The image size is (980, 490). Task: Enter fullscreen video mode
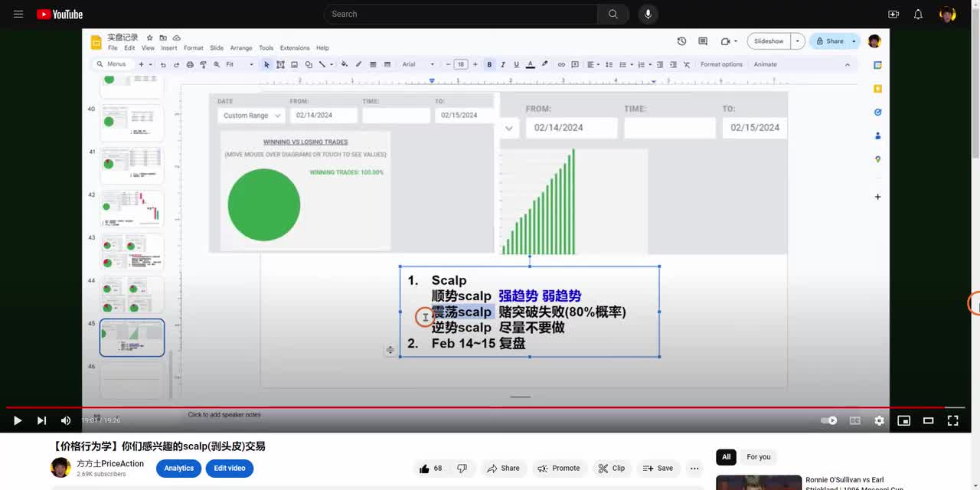click(953, 420)
